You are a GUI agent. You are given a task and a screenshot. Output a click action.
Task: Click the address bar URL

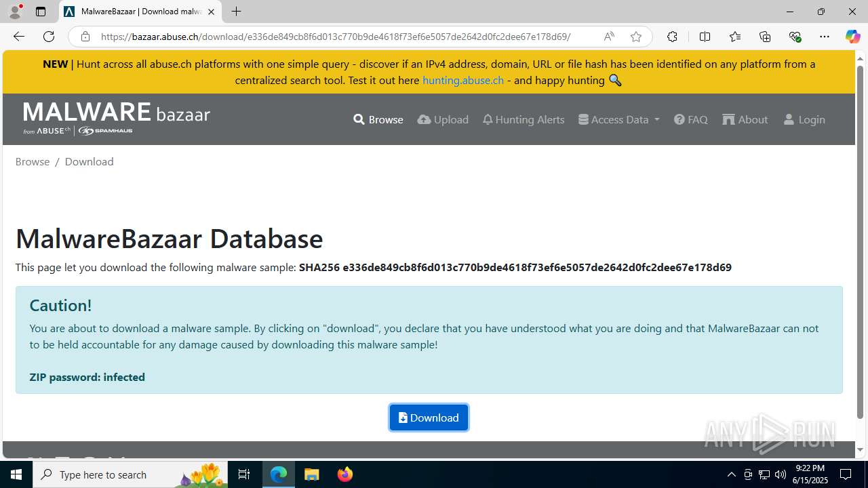pyautogui.click(x=336, y=37)
